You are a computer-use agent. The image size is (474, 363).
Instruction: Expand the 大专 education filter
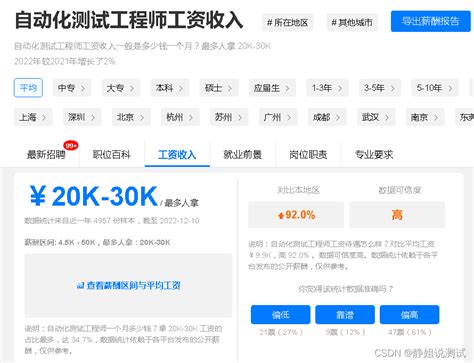[121, 88]
